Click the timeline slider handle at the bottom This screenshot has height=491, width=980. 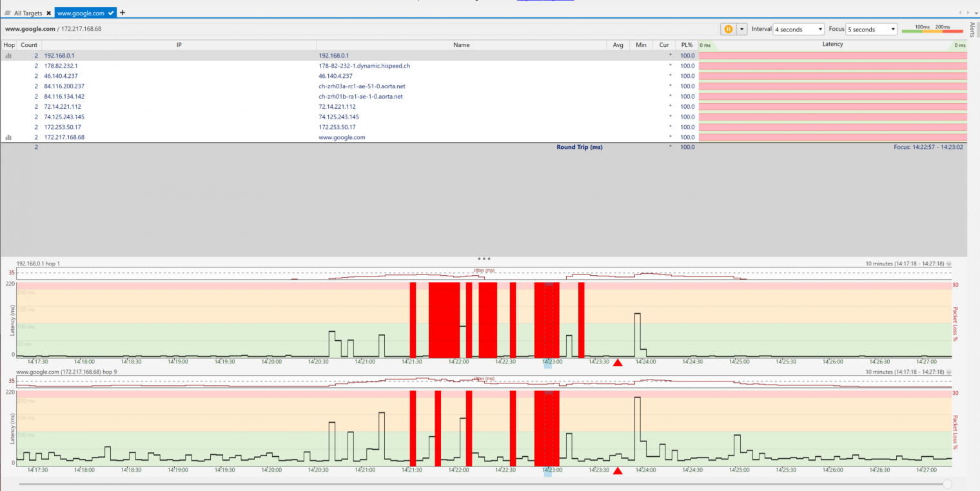[947, 484]
